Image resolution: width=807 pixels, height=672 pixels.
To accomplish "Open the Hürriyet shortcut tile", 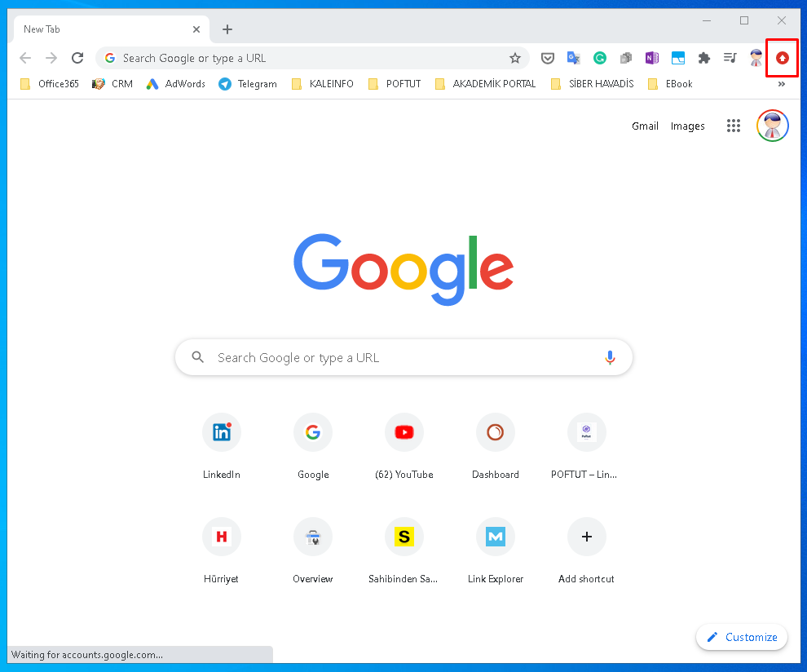I will 221,551.
